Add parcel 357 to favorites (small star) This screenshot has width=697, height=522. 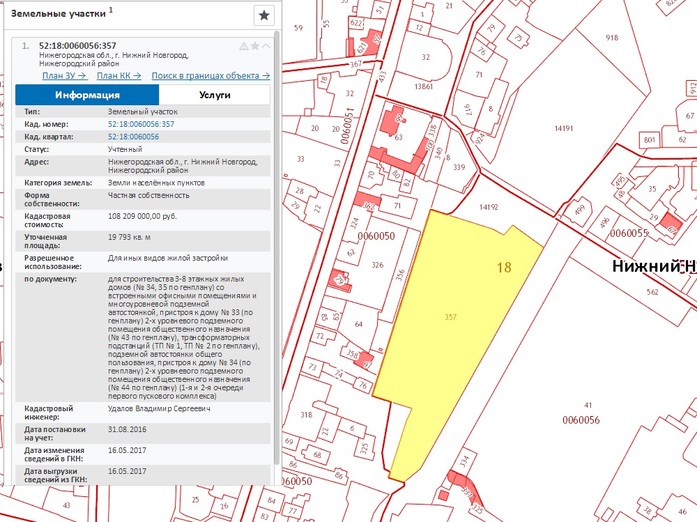[255, 46]
